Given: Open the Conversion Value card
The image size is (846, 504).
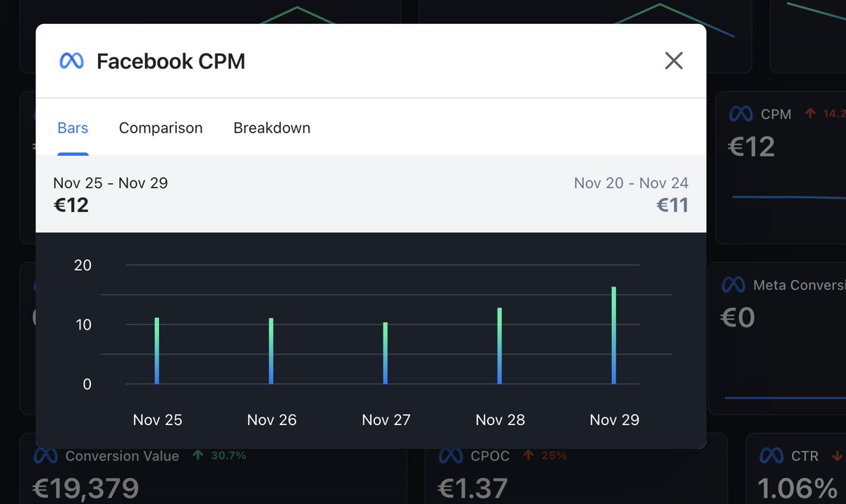Looking at the screenshot, I should pyautogui.click(x=214, y=469).
